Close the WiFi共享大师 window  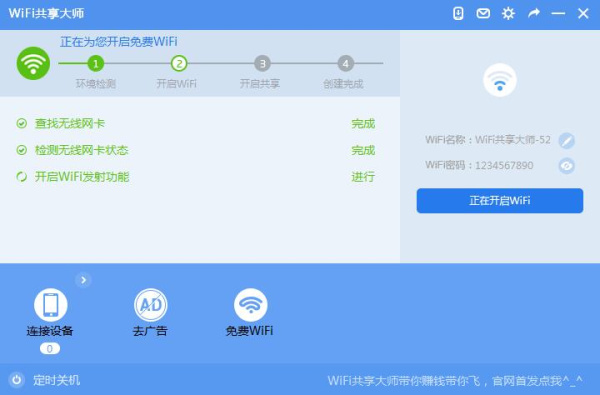(583, 13)
